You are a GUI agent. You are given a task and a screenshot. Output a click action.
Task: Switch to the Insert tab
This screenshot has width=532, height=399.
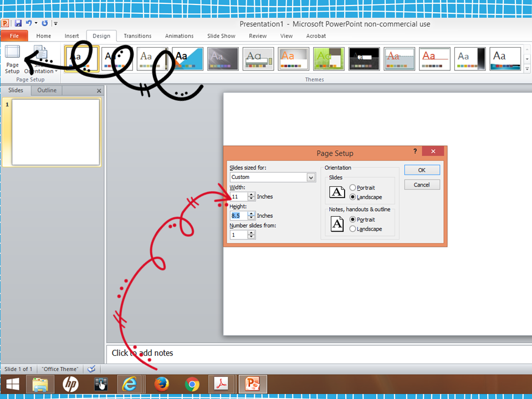(71, 35)
